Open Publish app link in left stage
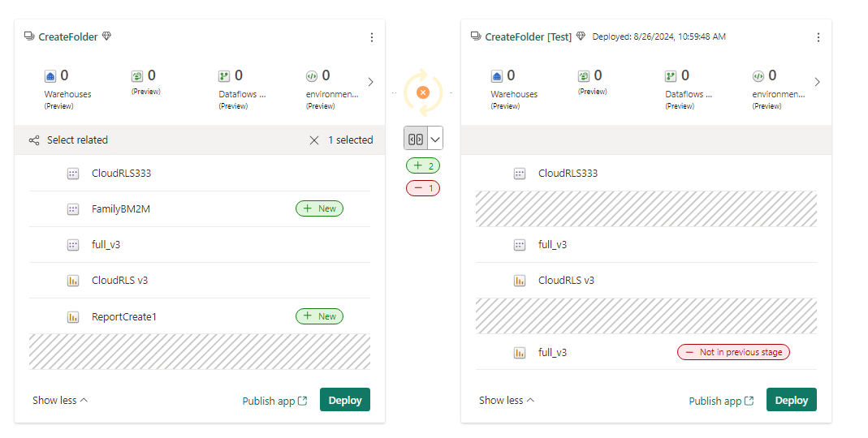868x438 pixels. coord(274,401)
